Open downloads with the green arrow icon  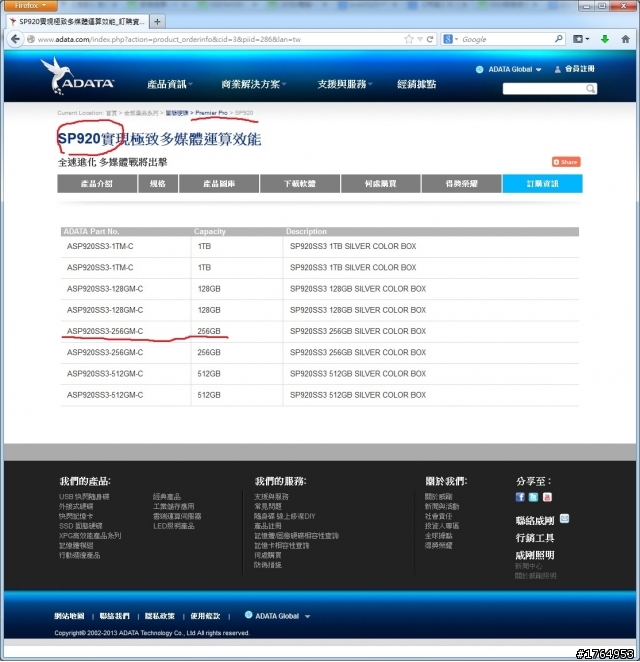tap(605, 39)
